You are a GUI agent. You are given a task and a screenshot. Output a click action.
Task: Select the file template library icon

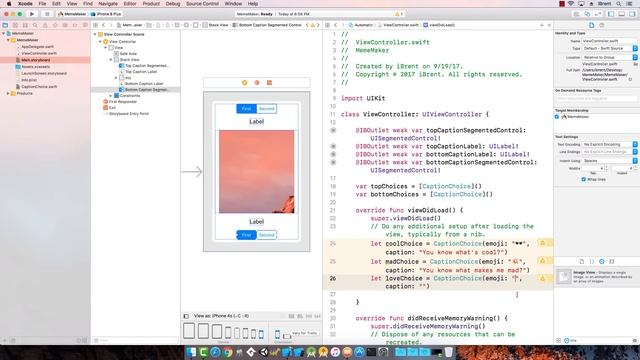pyautogui.click(x=582, y=261)
